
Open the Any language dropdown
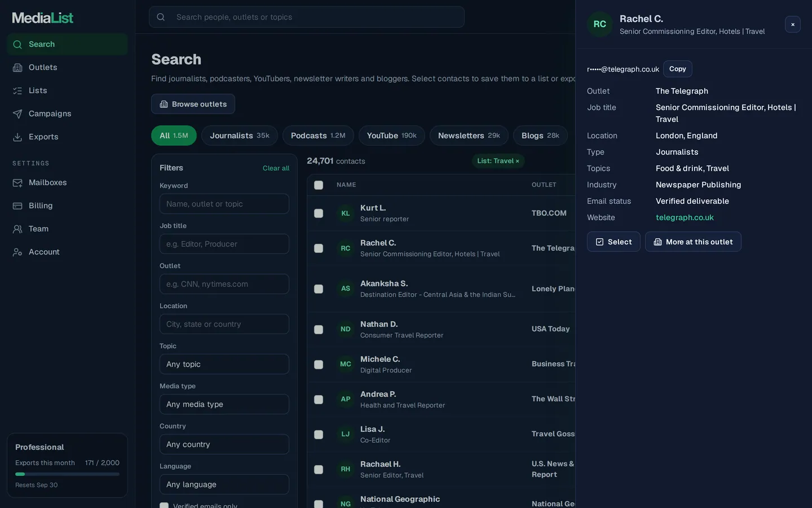(x=224, y=484)
